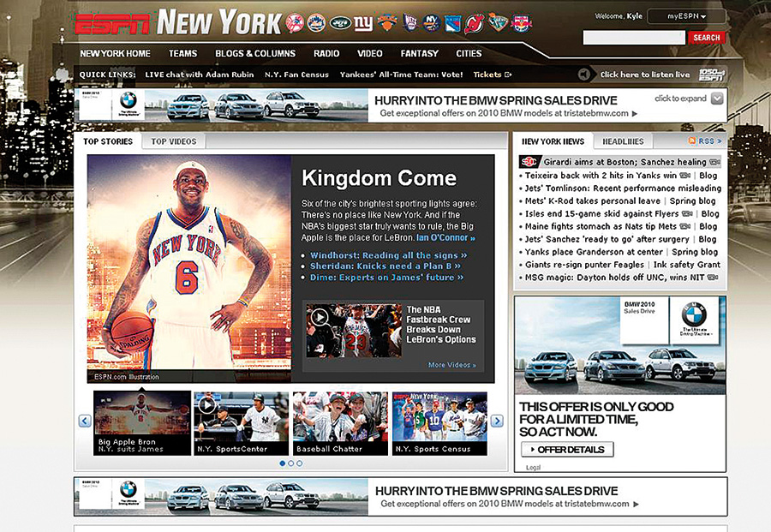The height and width of the screenshot is (532, 771).
Task: Open 'Windhorst: Reading all the signs' link
Action: (x=388, y=255)
